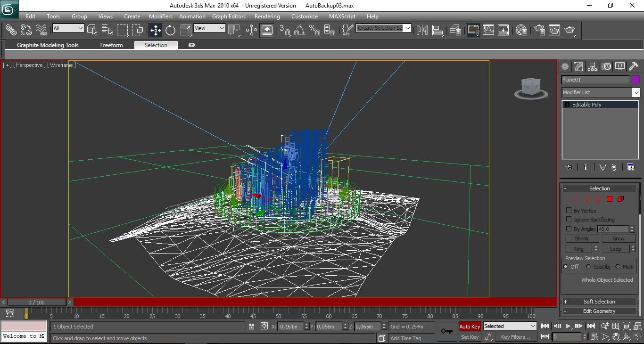Screen dimensions: 644x344
Task: Open the Key Filters dialog
Action: tap(516, 337)
